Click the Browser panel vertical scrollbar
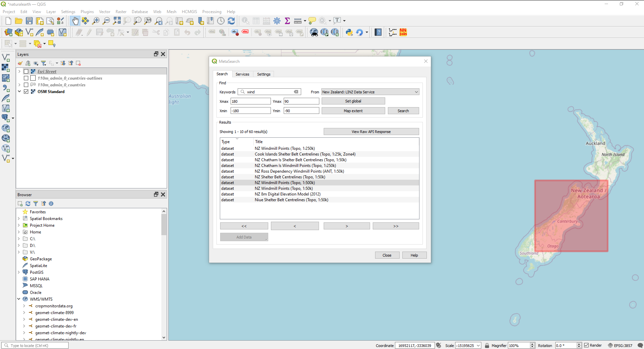Viewport: 644px width, 349px height. 164,225
